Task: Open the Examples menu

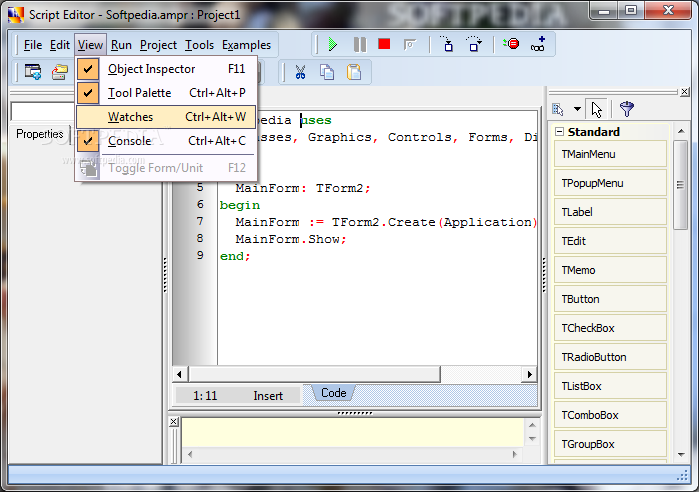Action: click(247, 45)
